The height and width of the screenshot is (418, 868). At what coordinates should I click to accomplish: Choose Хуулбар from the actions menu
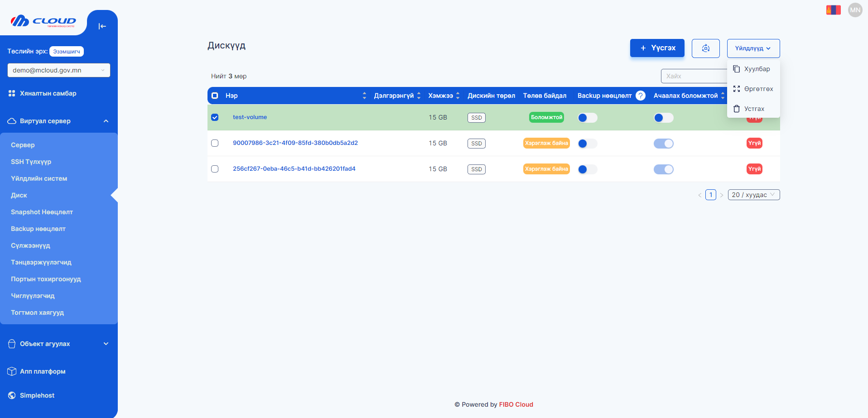(x=757, y=69)
